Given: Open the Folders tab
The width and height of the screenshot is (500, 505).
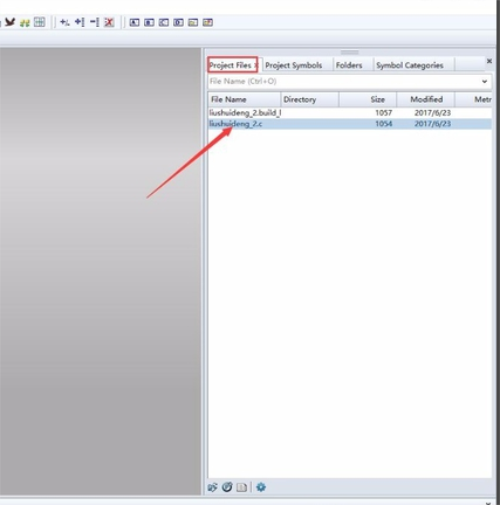Looking at the screenshot, I should pos(349,65).
